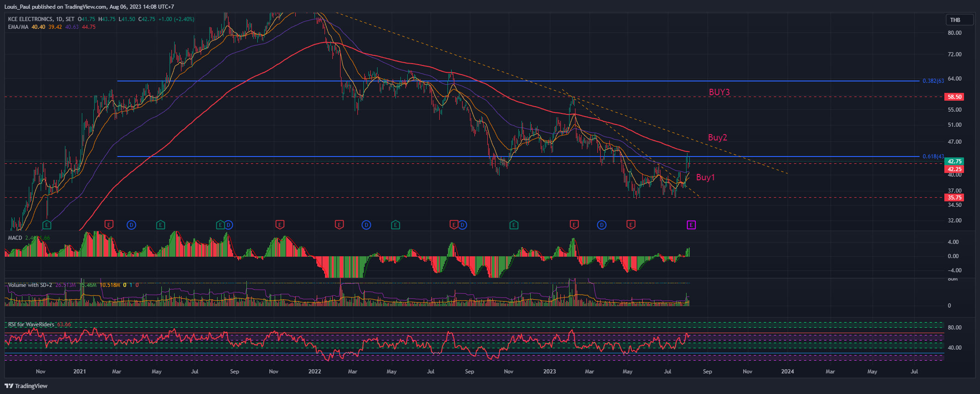Click the 2023 label on time axis
The width and height of the screenshot is (980, 394).
tap(549, 372)
